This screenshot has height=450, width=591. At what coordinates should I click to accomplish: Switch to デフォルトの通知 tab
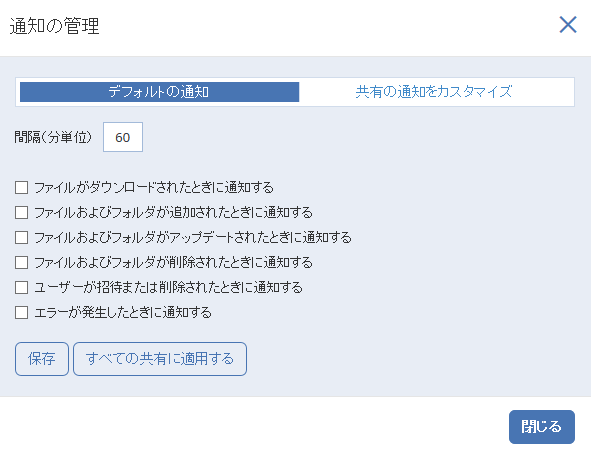pyautogui.click(x=159, y=92)
